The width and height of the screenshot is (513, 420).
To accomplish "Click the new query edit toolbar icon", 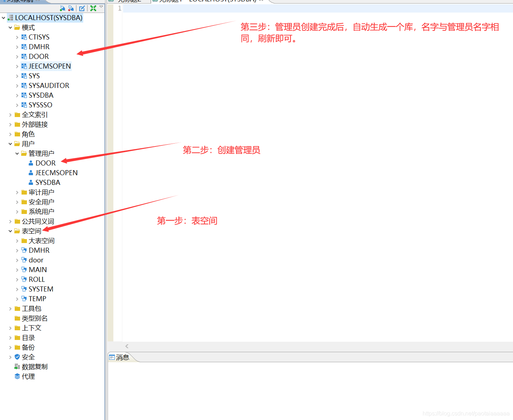I will pos(82,8).
